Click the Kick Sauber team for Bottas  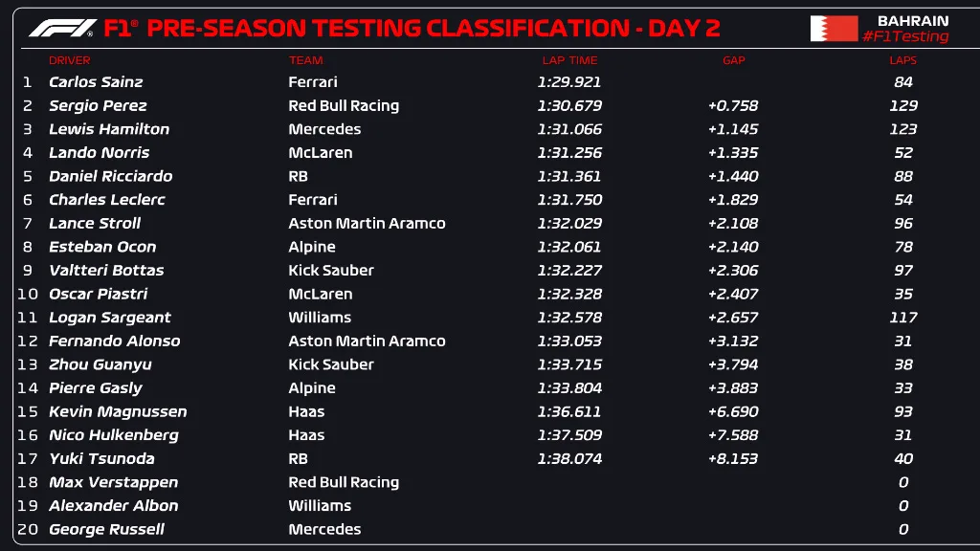[331, 270]
